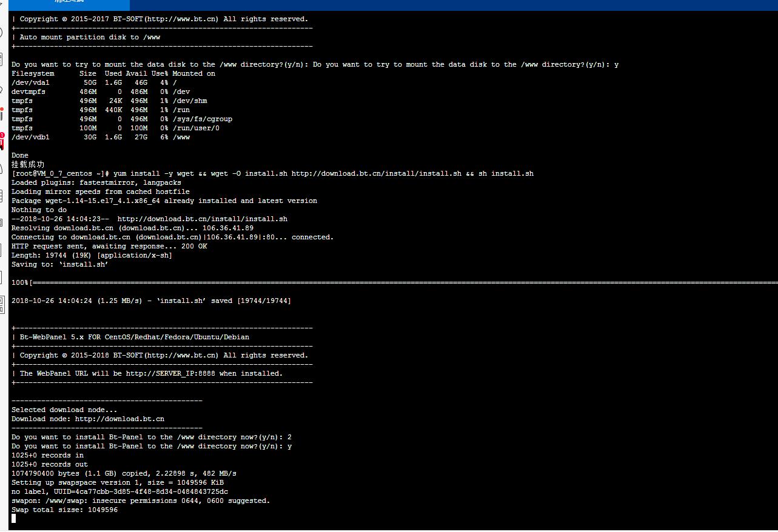Click the 'no label, UUID=4ca77cbb' line
This screenshot has height=532, width=778.
point(120,491)
